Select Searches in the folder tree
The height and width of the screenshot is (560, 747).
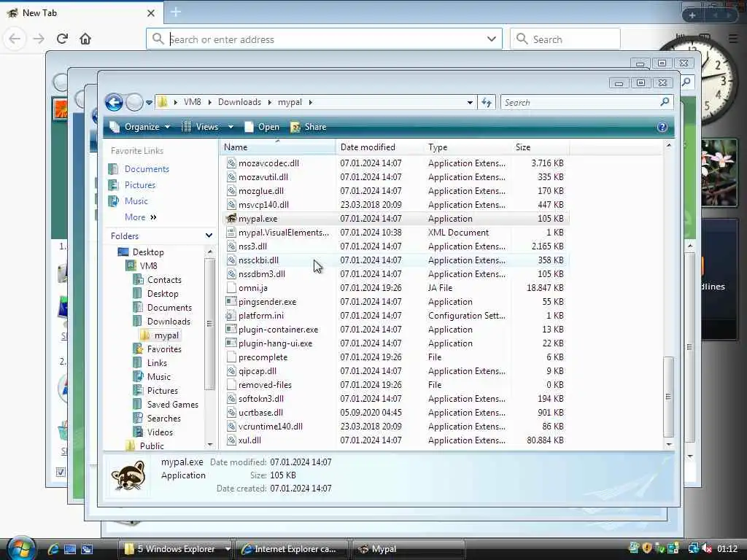tap(163, 418)
